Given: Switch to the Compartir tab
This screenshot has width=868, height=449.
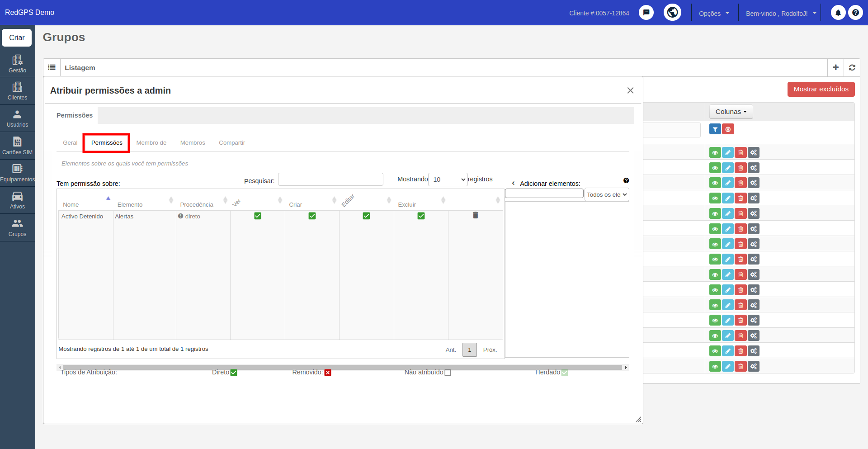Looking at the screenshot, I should coord(232,143).
